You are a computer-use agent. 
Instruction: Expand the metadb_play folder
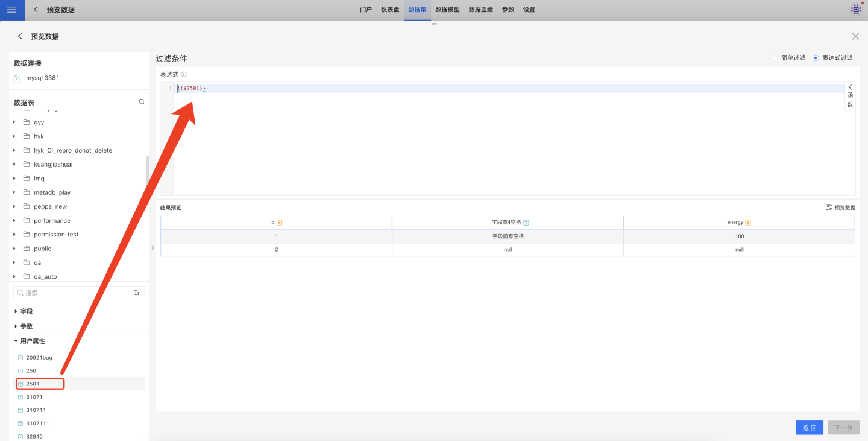click(14, 192)
